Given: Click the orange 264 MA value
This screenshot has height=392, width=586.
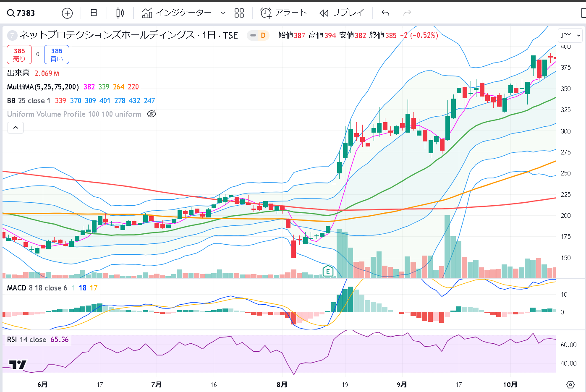Looking at the screenshot, I should (119, 87).
